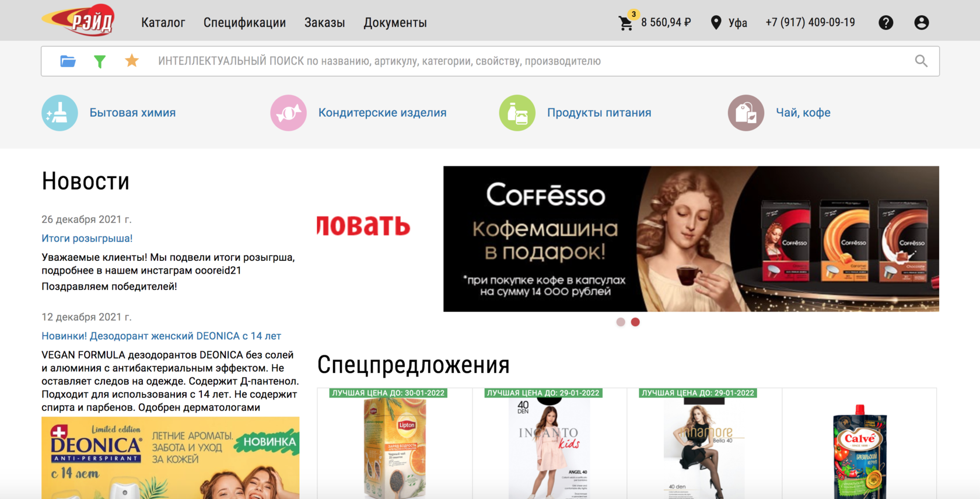The height and width of the screenshot is (499, 980).
Task: Open the Чай, кофе category link
Action: (803, 113)
